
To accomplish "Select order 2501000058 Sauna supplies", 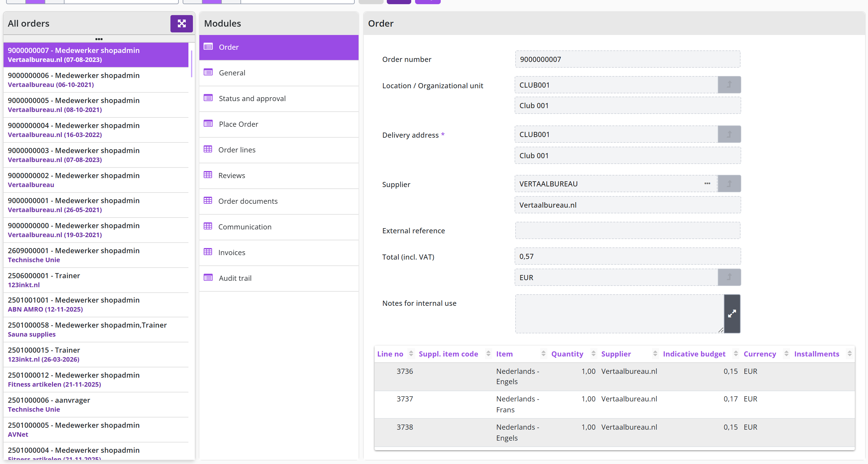I will click(x=96, y=329).
